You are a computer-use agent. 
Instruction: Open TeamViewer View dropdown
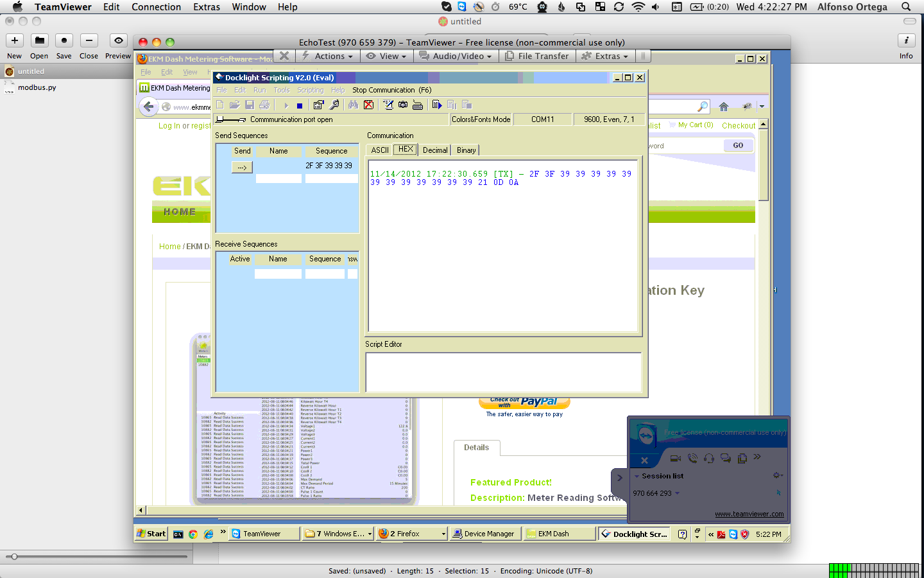[386, 56]
